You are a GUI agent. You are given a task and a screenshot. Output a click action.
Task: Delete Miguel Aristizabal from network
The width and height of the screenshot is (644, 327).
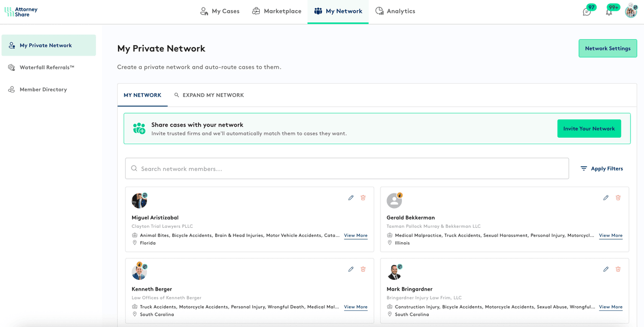click(x=363, y=198)
